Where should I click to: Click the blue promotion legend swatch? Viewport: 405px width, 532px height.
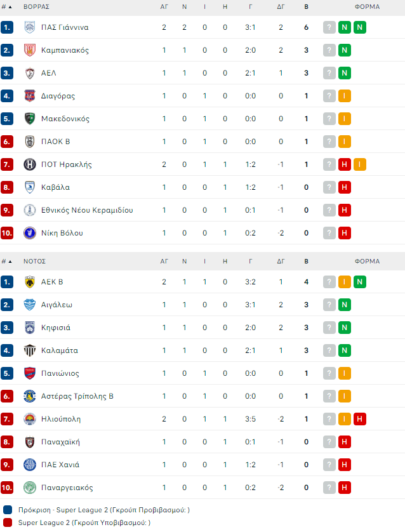[7, 510]
